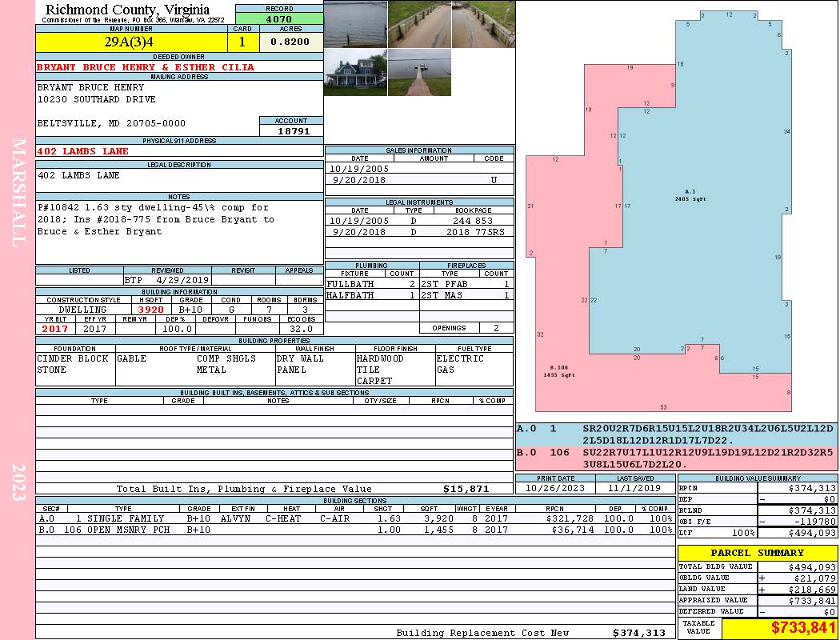Select FULLBATH fixture row
840x640 pixels.
pyautogui.click(x=372, y=284)
